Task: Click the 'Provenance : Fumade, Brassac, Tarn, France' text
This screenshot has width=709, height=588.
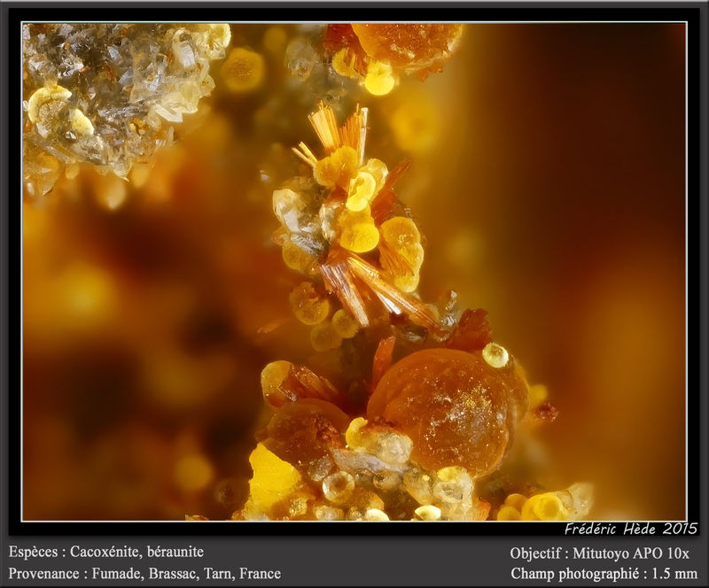Action: 144,574
